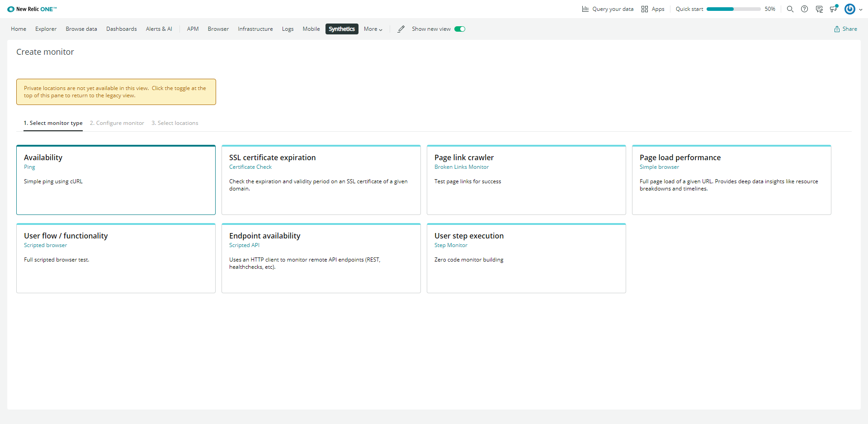Screen dimensions: 868x424
Task: Click 'Test page links for success' text
Action: click(467, 181)
